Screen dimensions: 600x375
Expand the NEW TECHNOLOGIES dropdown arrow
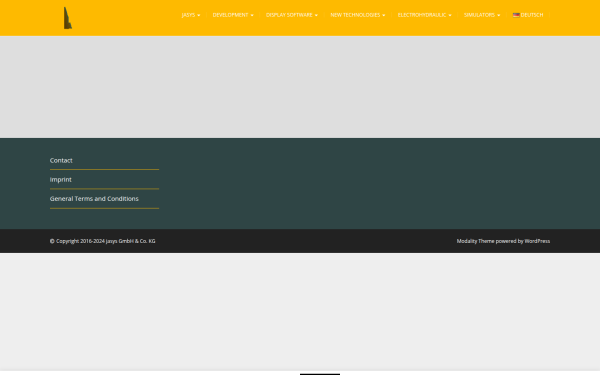pos(383,15)
